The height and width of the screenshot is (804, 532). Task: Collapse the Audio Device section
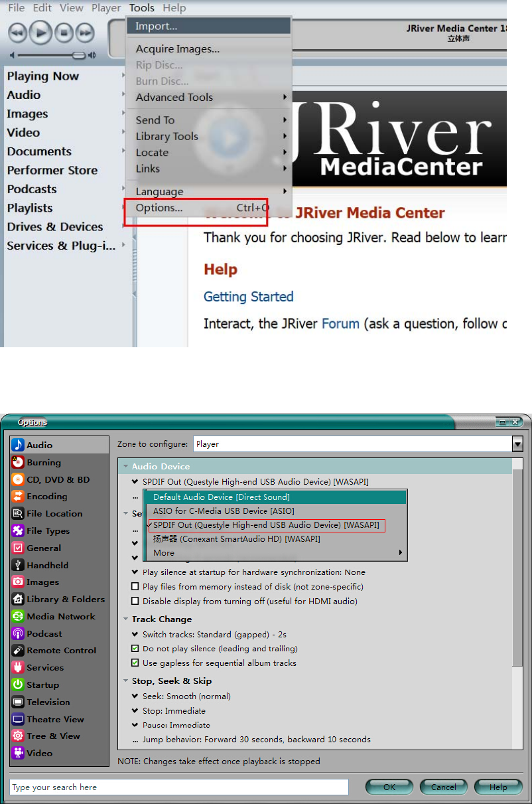click(126, 467)
